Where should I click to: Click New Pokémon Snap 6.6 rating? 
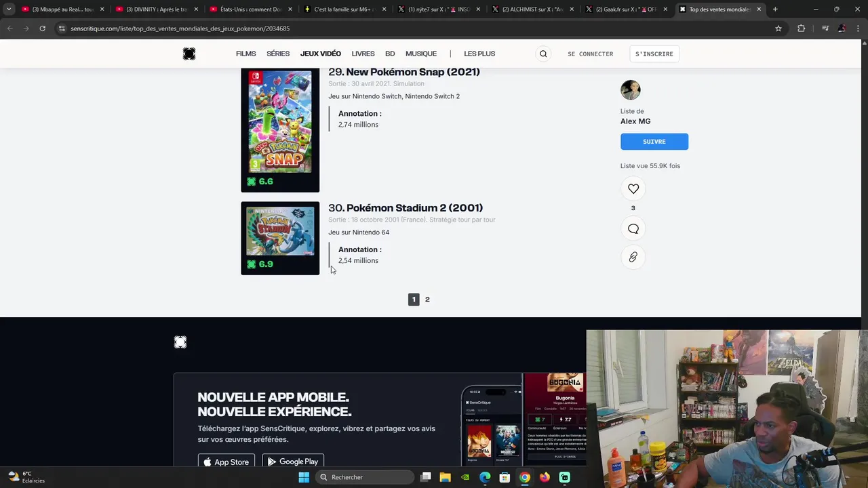pos(260,182)
